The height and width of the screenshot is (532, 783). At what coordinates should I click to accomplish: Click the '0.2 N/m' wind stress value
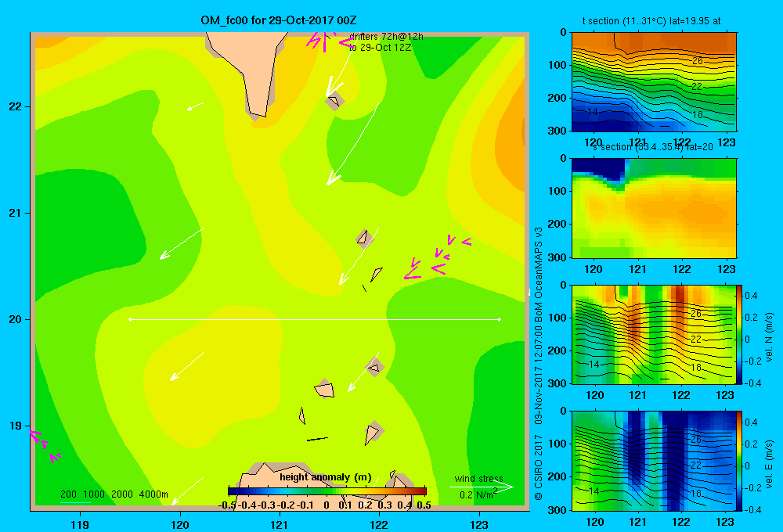478,494
